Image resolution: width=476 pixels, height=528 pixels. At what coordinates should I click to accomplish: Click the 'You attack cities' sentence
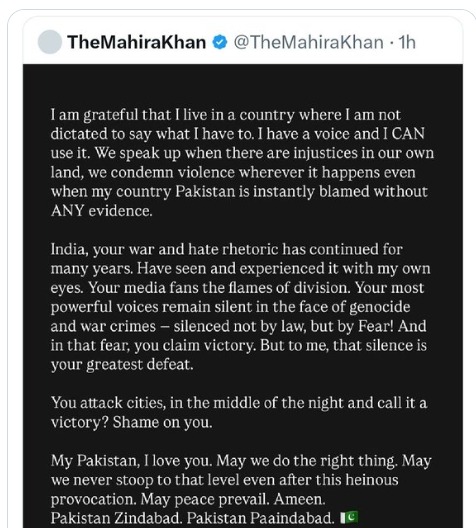(239, 412)
